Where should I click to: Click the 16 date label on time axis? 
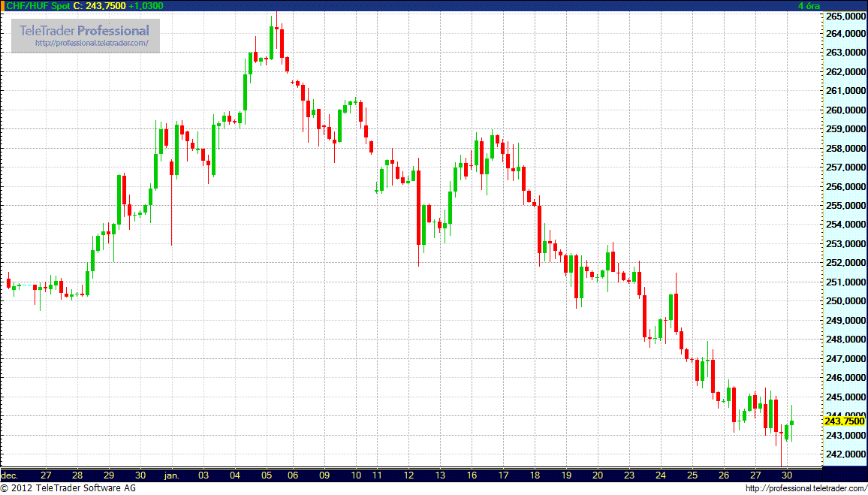(x=472, y=475)
